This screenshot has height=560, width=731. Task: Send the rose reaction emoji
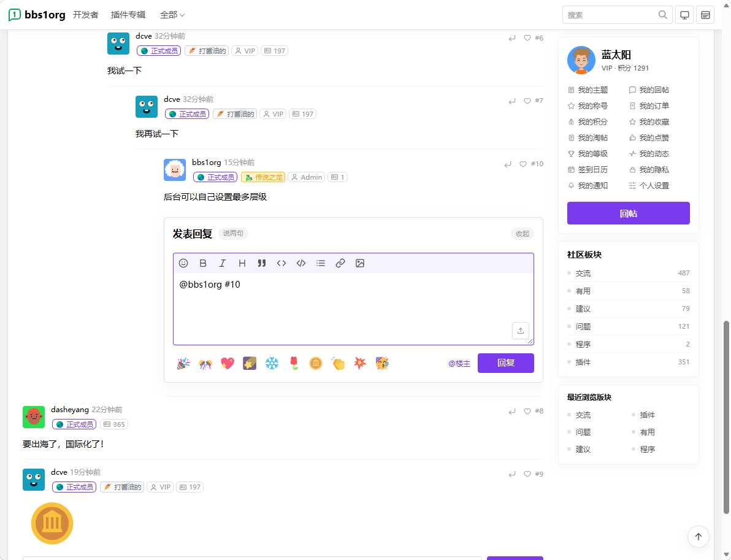(x=294, y=363)
